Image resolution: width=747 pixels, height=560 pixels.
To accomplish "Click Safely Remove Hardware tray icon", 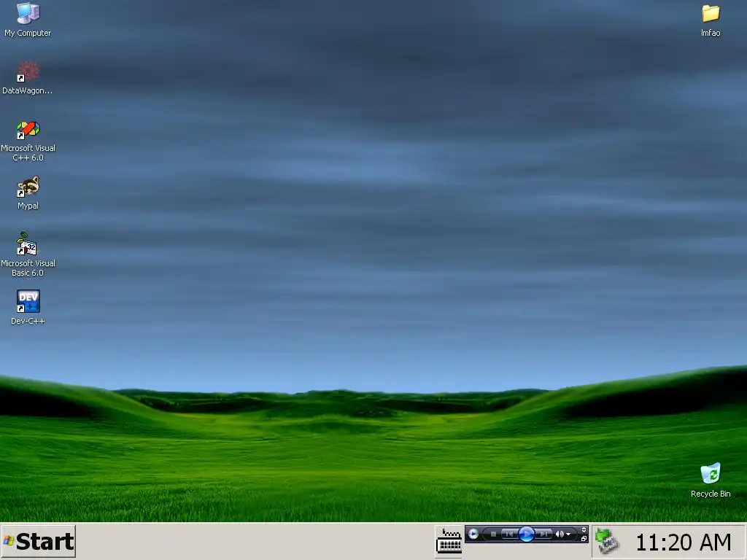I will point(607,541).
